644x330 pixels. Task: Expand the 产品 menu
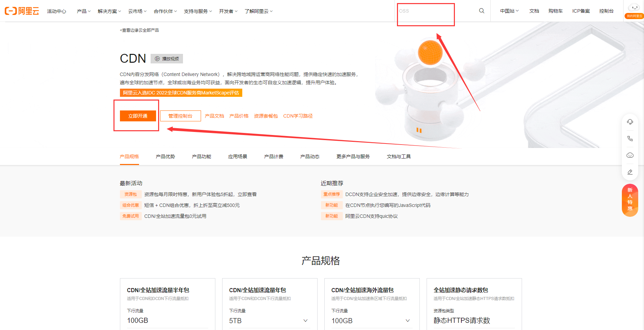pyautogui.click(x=84, y=11)
